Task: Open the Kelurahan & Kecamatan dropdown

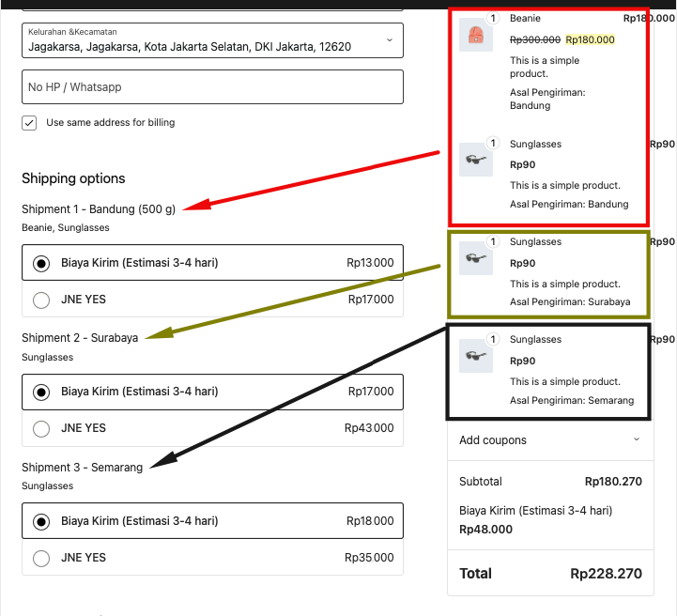Action: coord(212,40)
